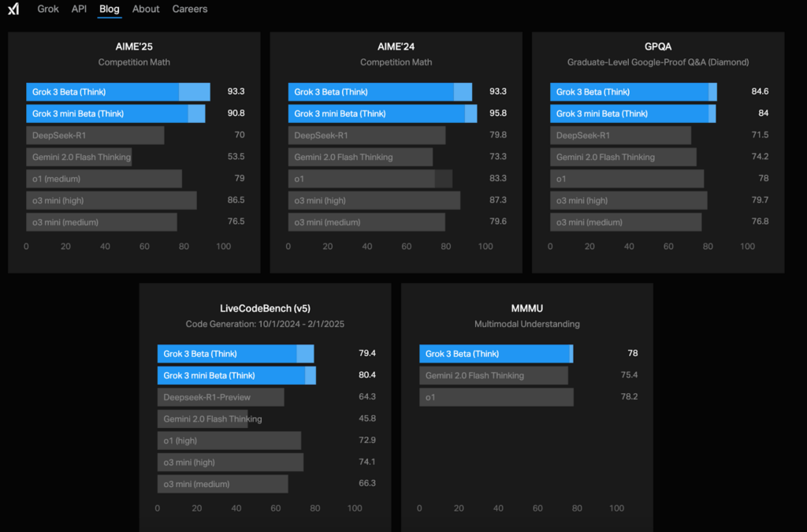Select DeepSeek-R1 bar in the AIME'25 chart
Screen dimensions: 807x532
[95, 136]
